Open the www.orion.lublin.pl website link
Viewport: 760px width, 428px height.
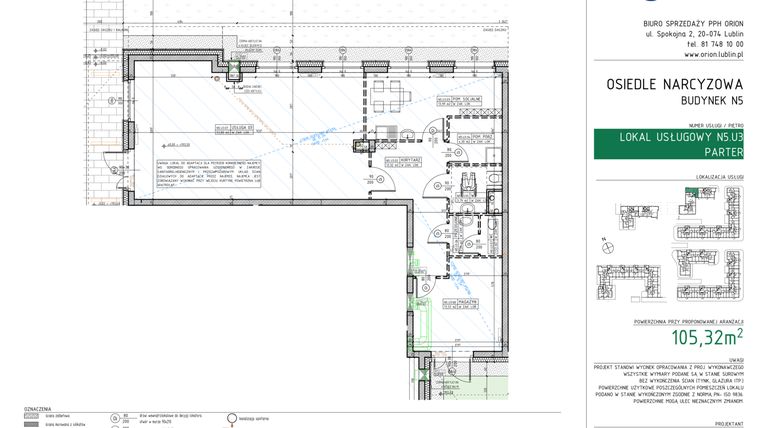[699, 57]
